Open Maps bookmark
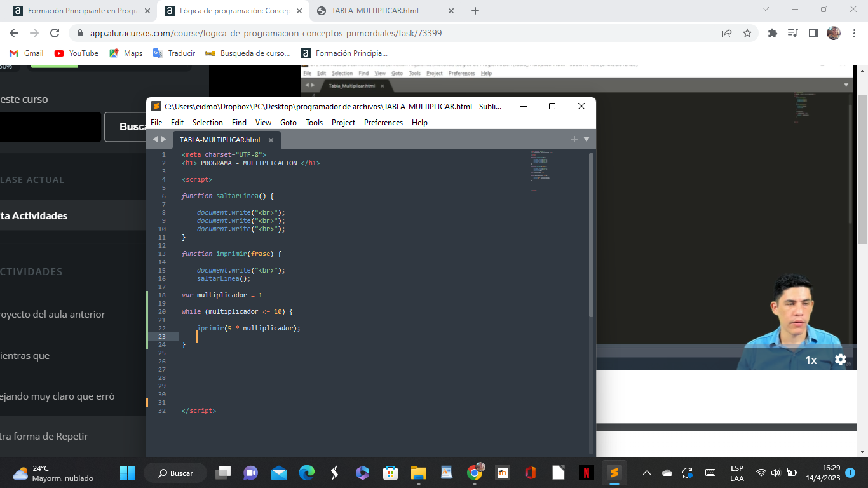The height and width of the screenshot is (488, 868). click(x=126, y=53)
